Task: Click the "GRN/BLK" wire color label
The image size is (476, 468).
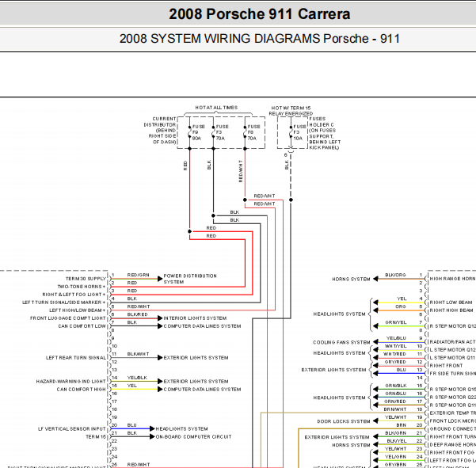Action: tap(395, 386)
